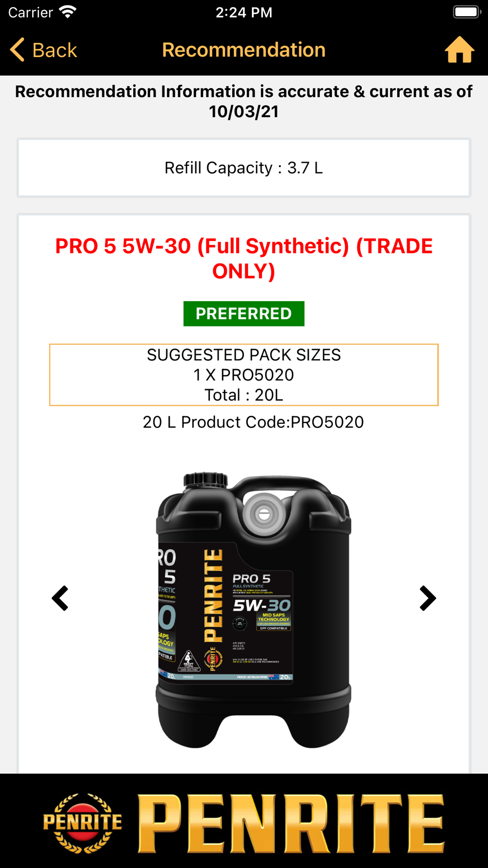Tap the Recommendation header title
This screenshot has height=868, width=488.
(x=244, y=50)
